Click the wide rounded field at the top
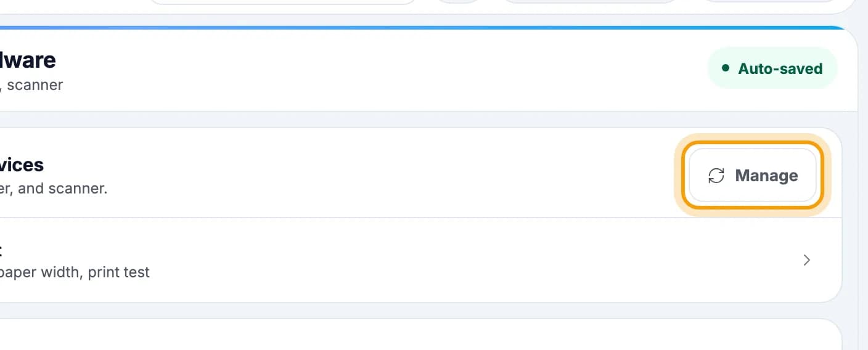 coord(284,2)
